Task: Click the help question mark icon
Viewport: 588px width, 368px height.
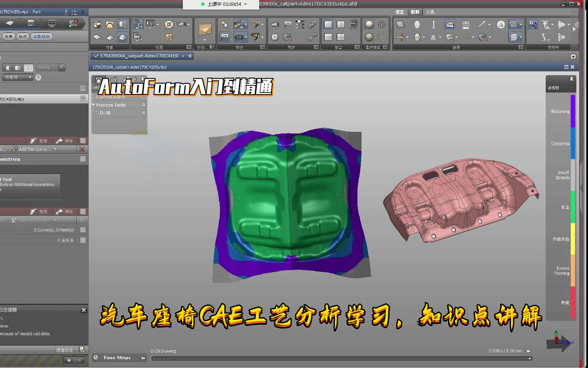Action: pos(38,77)
